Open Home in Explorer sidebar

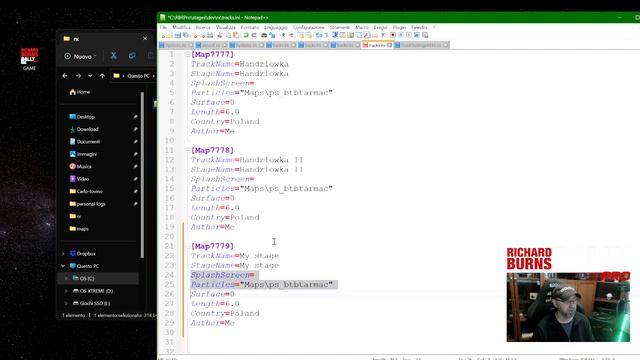80,92
